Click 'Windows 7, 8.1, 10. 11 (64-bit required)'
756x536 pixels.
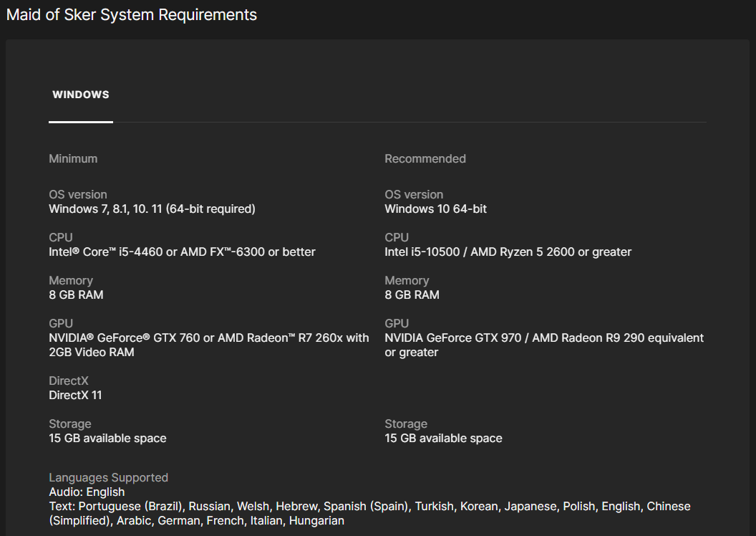tap(152, 209)
